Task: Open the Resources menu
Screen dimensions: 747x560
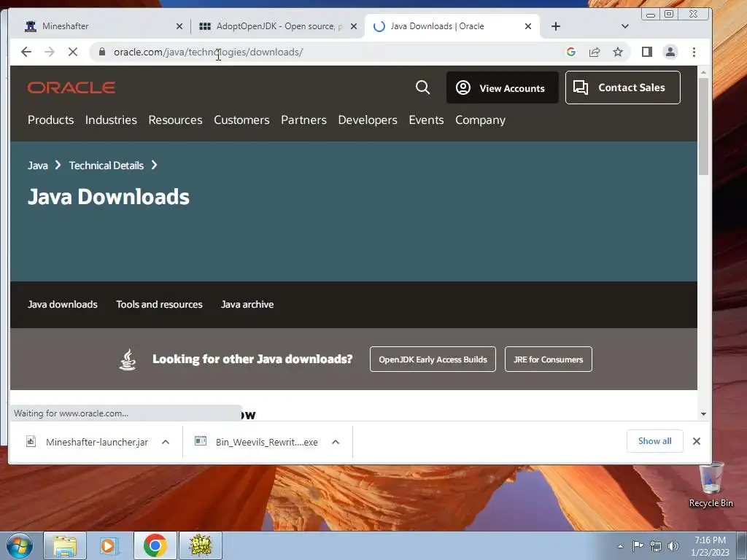Action: (175, 120)
